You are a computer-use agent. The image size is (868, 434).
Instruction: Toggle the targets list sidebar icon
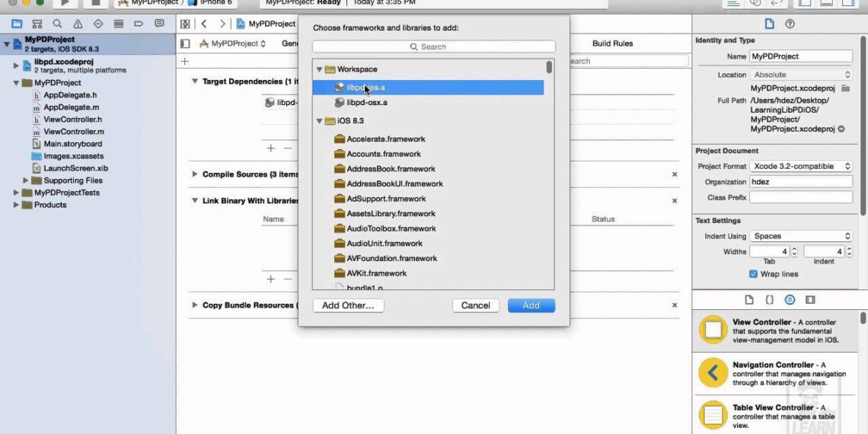click(186, 43)
